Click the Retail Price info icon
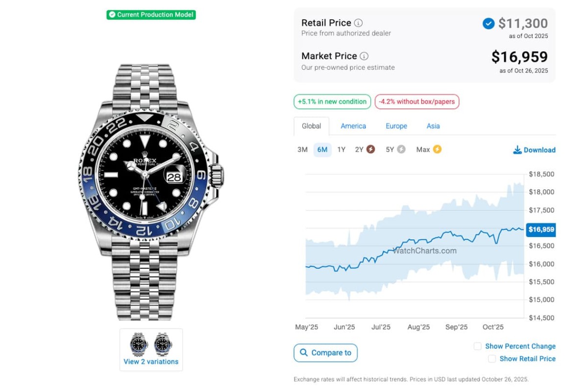The width and height of the screenshot is (588, 389). tap(358, 23)
